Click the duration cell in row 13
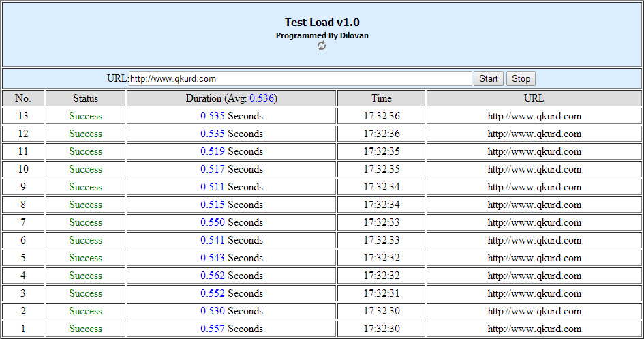 tap(231, 116)
